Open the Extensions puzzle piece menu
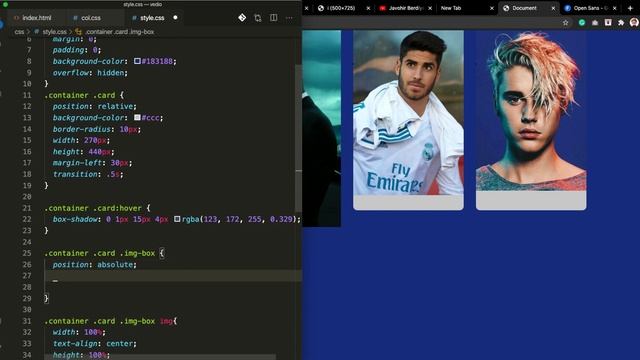The image size is (640, 360). click(621, 23)
